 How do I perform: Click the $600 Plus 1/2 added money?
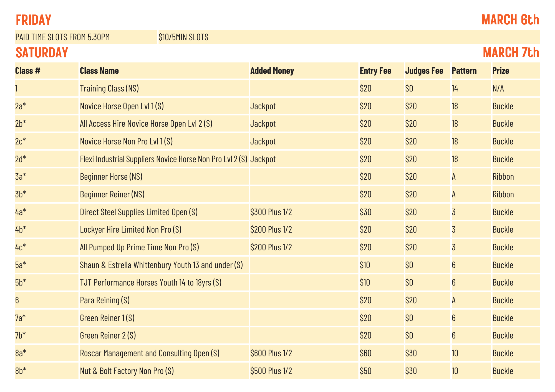(x=271, y=353)
